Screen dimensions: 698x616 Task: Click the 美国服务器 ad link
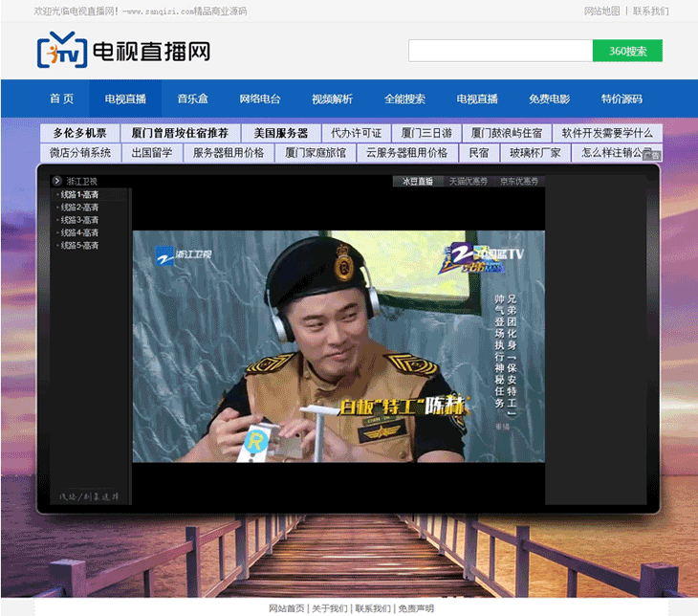coord(281,133)
